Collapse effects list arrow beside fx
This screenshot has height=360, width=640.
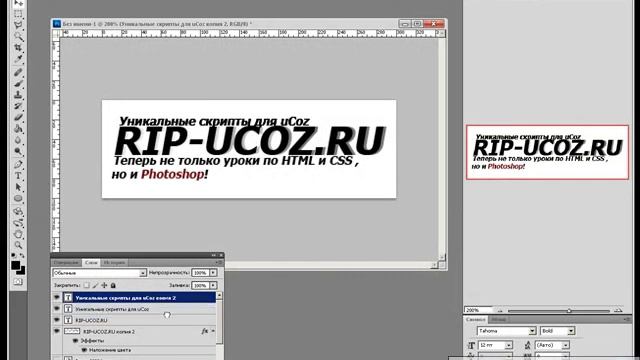(x=213, y=331)
